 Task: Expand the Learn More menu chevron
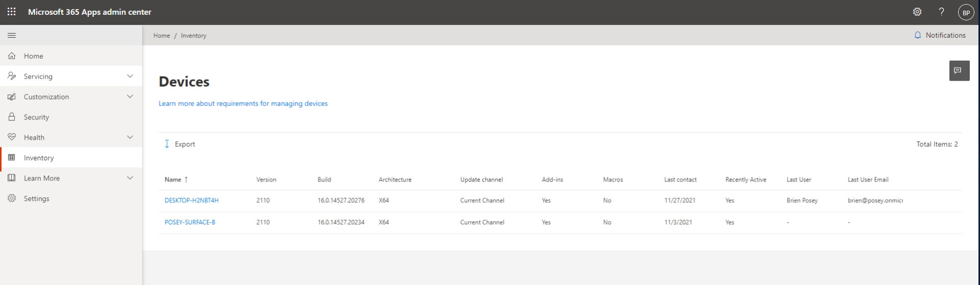[x=130, y=178]
